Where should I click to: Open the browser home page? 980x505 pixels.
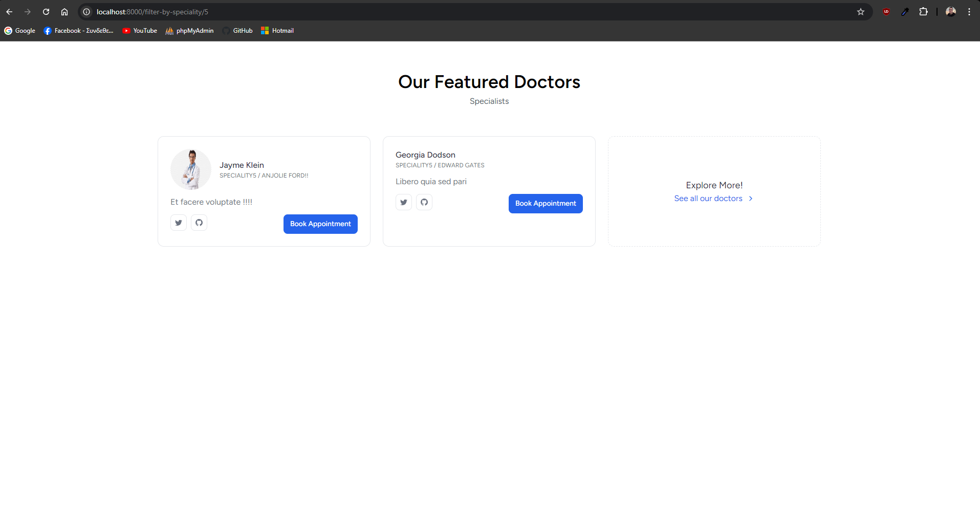click(64, 12)
